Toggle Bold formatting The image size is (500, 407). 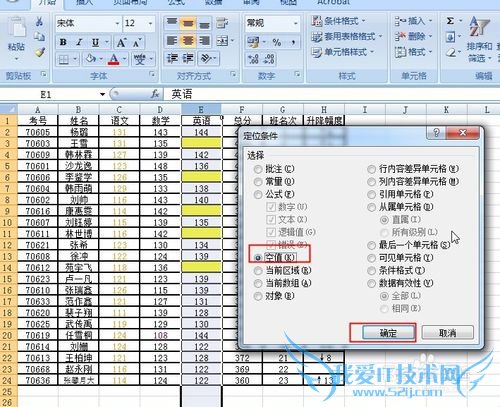[63, 42]
